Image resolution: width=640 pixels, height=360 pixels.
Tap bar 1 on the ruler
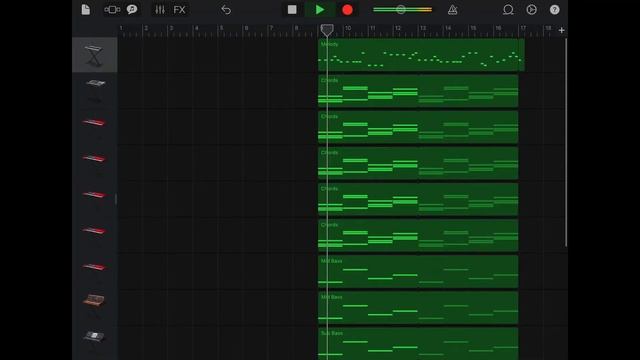(x=121, y=28)
